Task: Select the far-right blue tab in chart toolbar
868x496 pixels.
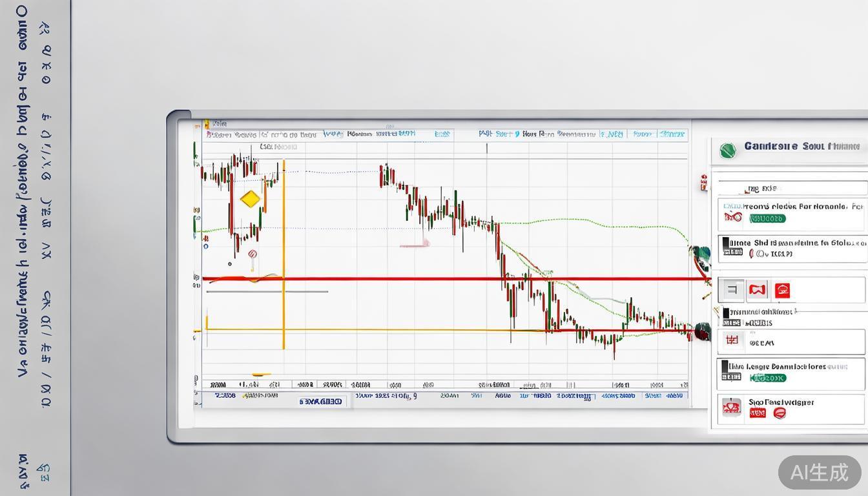Action: pos(672,134)
